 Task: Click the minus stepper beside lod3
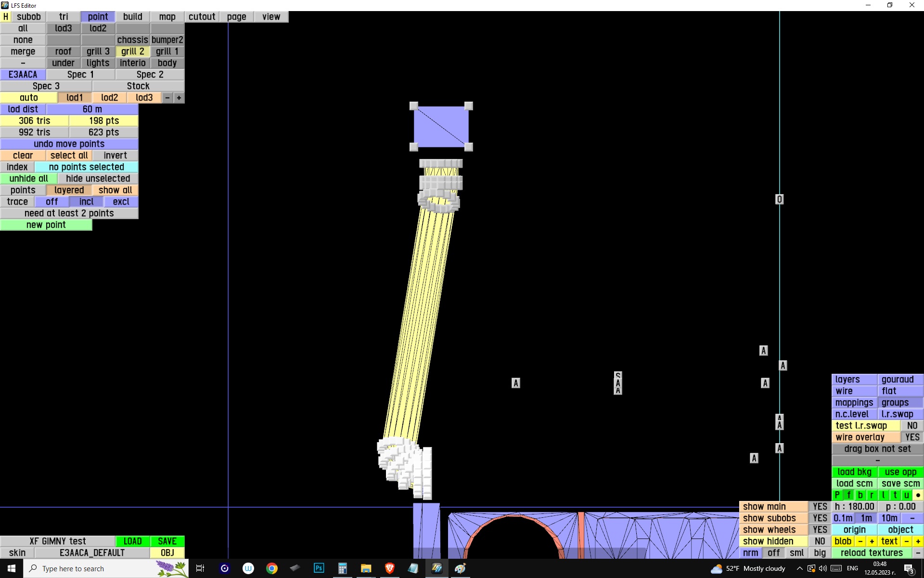click(x=167, y=98)
